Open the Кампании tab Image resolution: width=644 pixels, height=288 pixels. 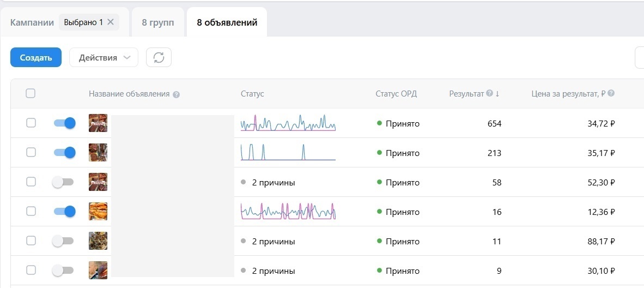(32, 22)
